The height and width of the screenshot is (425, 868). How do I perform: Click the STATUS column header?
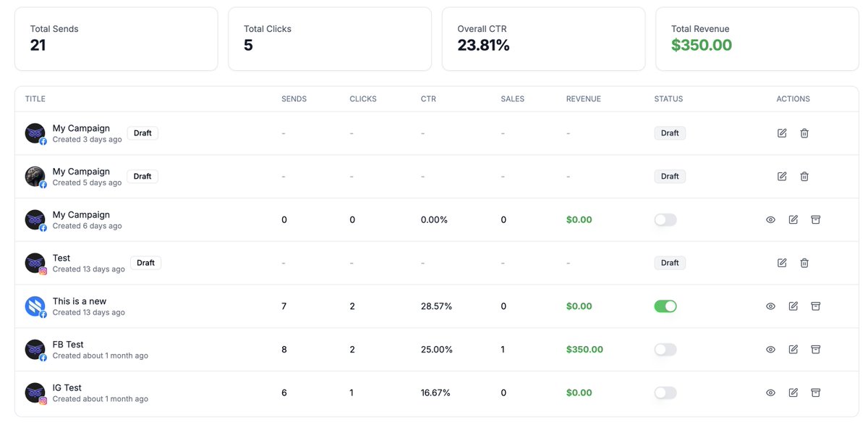(668, 99)
